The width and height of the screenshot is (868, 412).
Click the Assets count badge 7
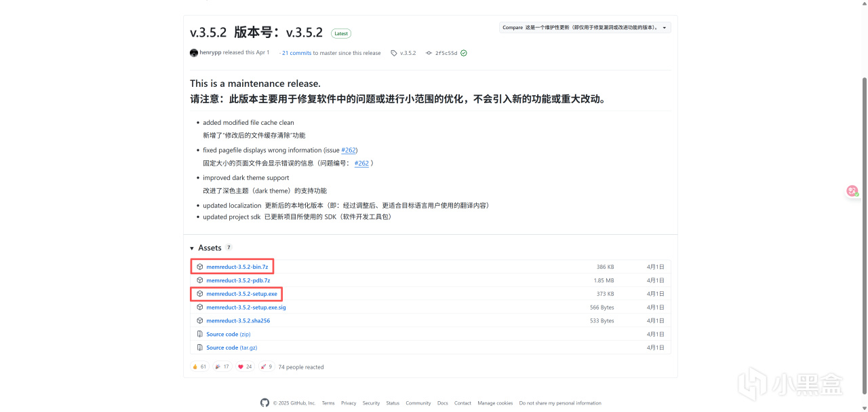(x=229, y=248)
